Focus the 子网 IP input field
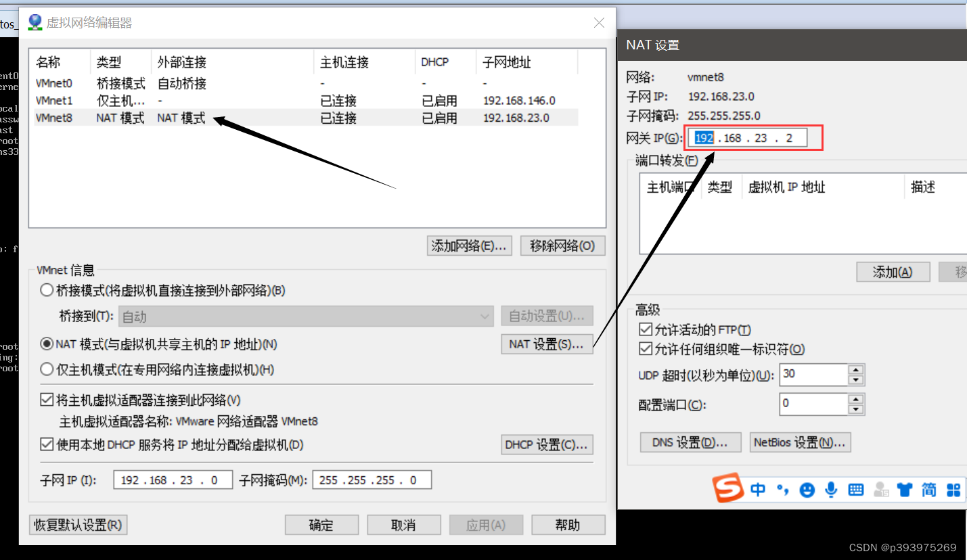This screenshot has height=560, width=967. coord(173,480)
